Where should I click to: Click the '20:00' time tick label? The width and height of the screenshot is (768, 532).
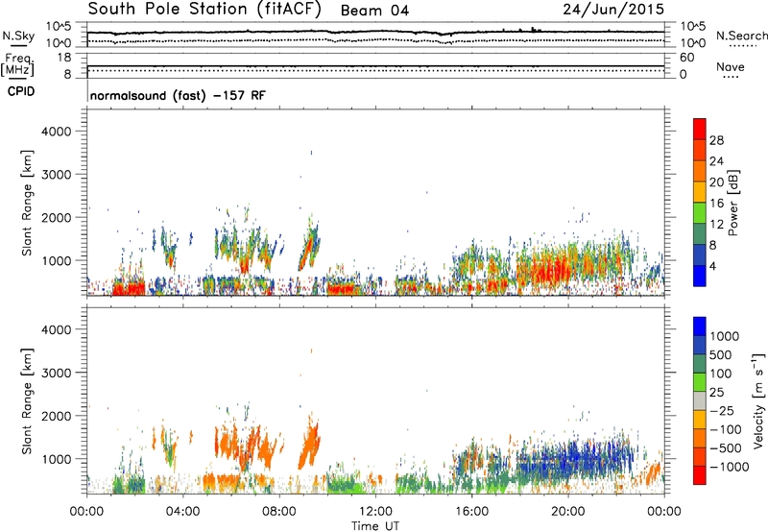(568, 512)
